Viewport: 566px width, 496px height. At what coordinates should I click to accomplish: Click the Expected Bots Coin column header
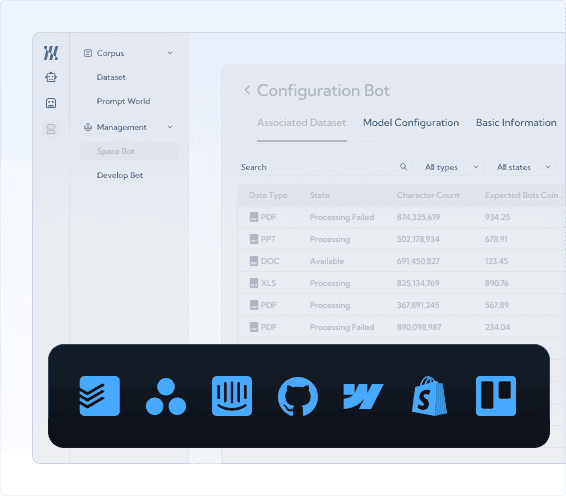point(524,195)
